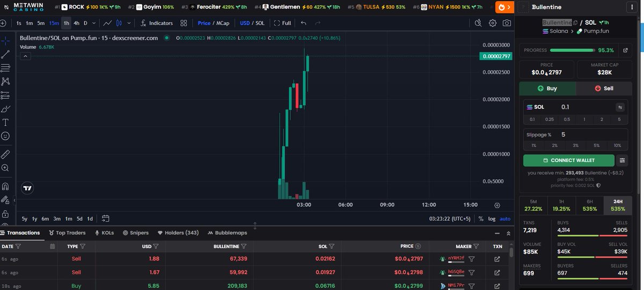644x290 pixels.
Task: Select the trend line drawing tool
Action: pos(5,54)
